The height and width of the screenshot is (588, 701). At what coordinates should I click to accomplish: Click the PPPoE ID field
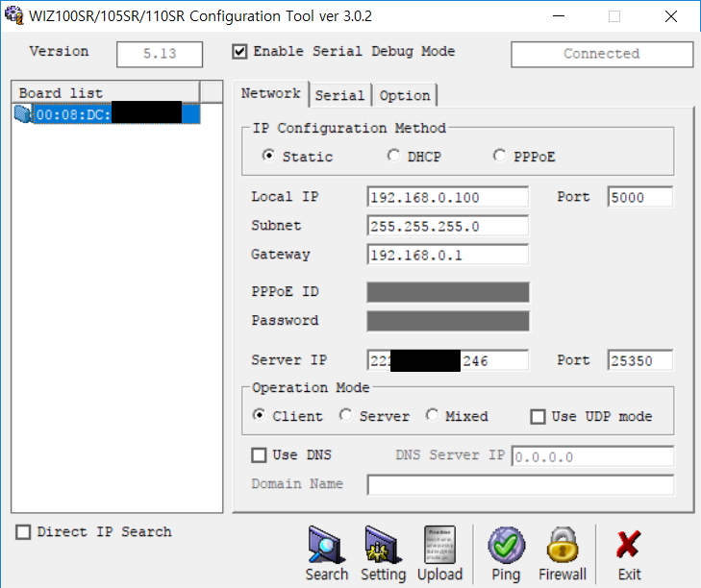pos(448,292)
